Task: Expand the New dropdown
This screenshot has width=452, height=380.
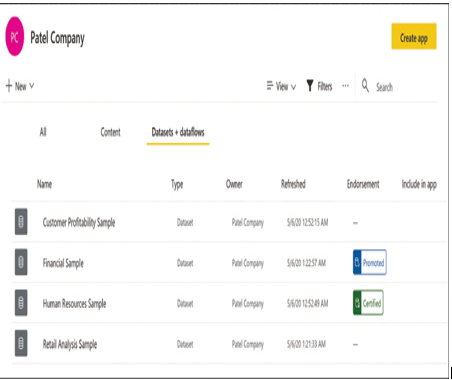Action: click(x=20, y=86)
